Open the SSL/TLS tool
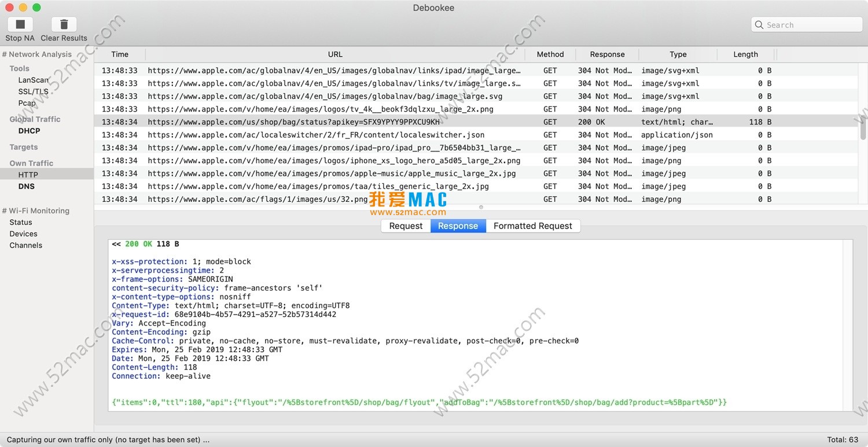 click(34, 91)
